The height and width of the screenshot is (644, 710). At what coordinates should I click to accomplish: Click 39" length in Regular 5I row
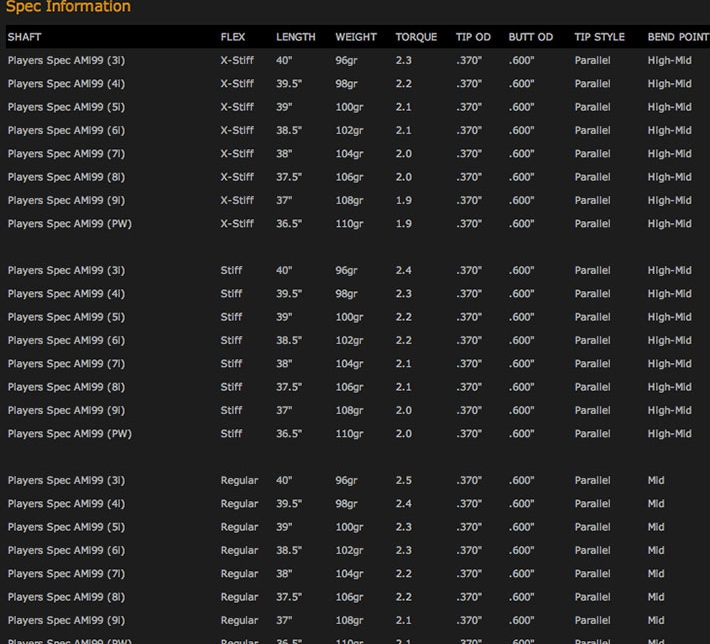pyautogui.click(x=284, y=527)
